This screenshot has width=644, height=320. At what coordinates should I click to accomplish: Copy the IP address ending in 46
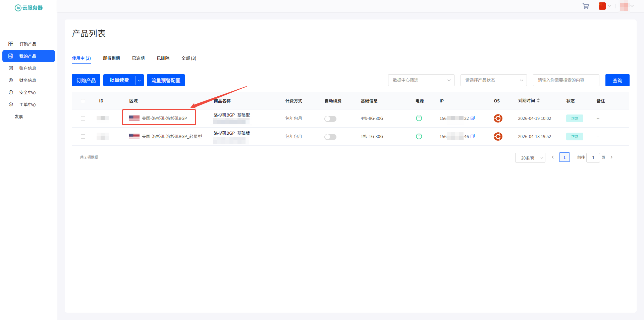click(473, 136)
